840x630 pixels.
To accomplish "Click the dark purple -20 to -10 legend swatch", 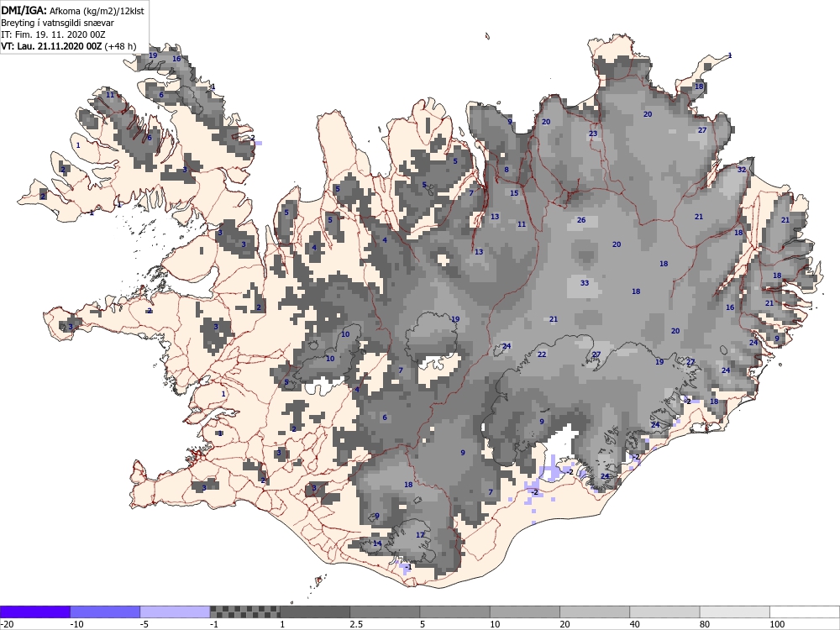I will point(34,612).
